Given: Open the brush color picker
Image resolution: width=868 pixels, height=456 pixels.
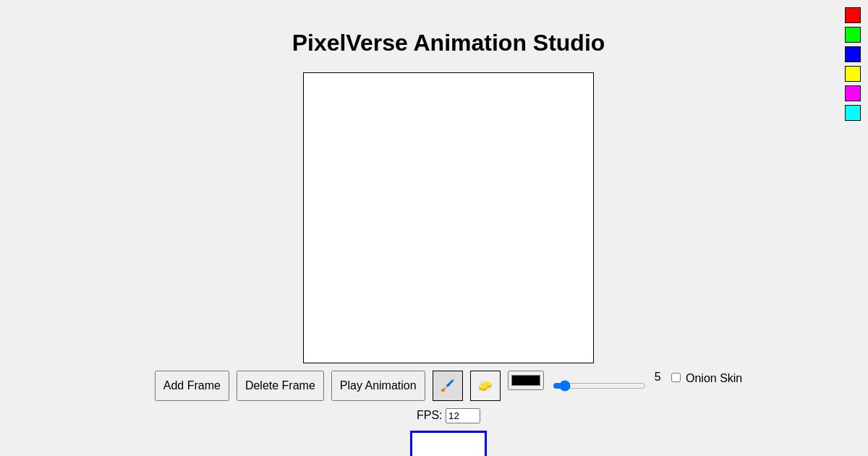Looking at the screenshot, I should 526,380.
